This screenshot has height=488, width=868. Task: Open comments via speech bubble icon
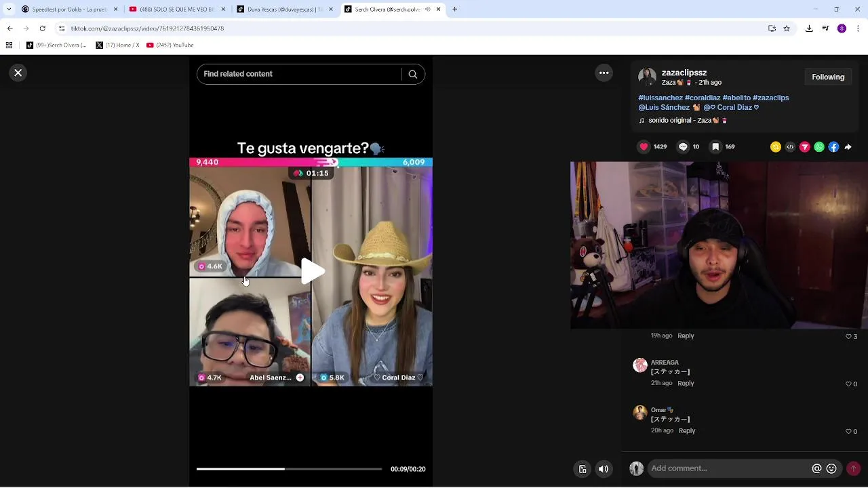click(683, 146)
